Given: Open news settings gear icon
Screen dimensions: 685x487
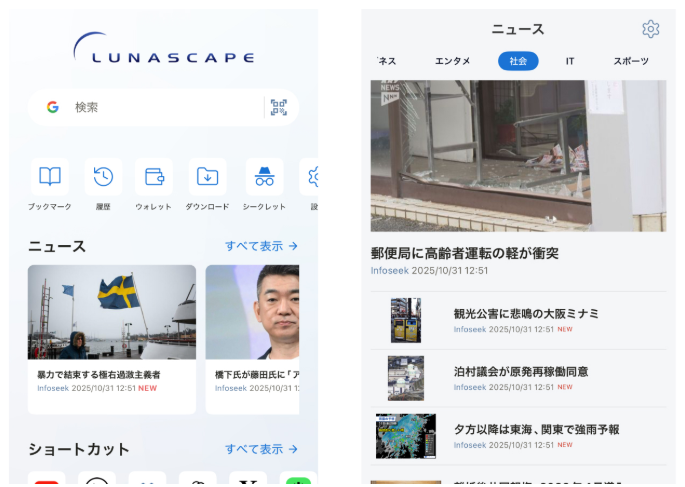Looking at the screenshot, I should click(x=650, y=29).
